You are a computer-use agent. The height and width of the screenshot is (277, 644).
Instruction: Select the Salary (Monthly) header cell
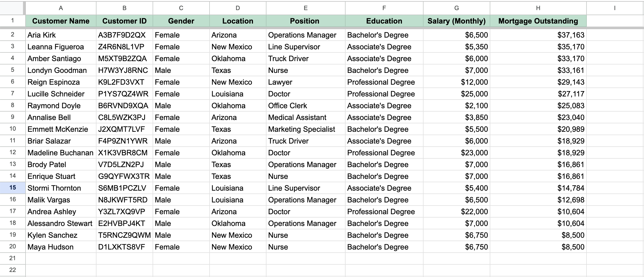point(456,21)
